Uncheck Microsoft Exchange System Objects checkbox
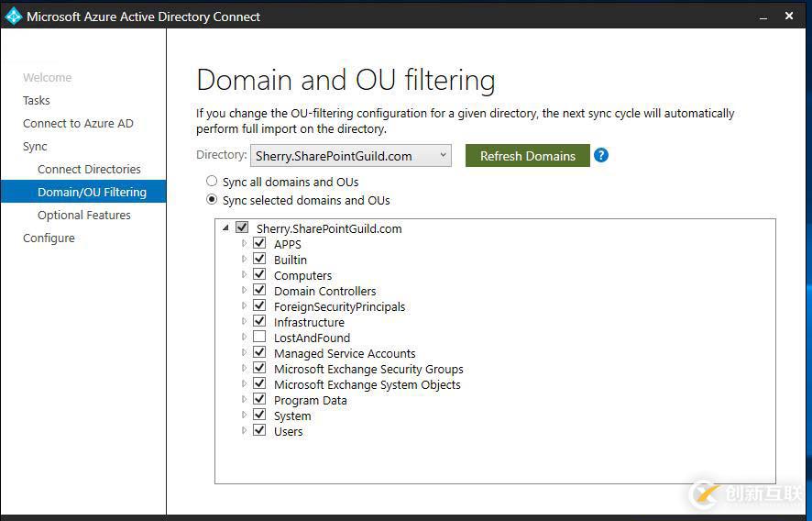Viewport: 812px width, 521px height. click(x=259, y=383)
